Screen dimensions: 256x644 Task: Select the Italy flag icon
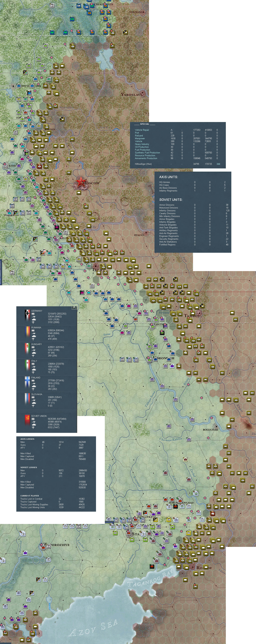click(x=27, y=365)
